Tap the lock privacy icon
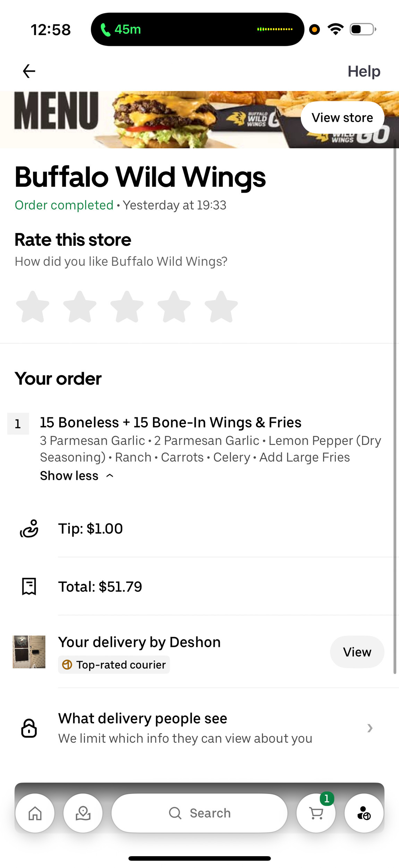The image size is (399, 868). (x=29, y=728)
